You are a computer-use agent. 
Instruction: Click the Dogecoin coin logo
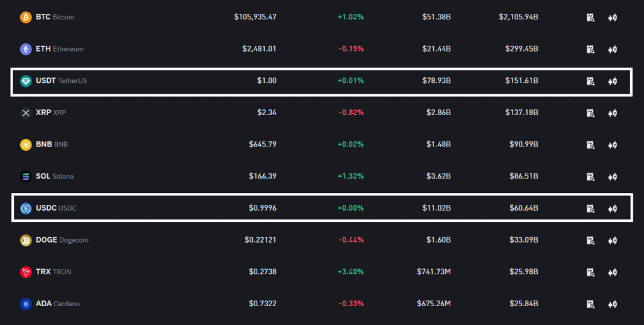(26, 240)
